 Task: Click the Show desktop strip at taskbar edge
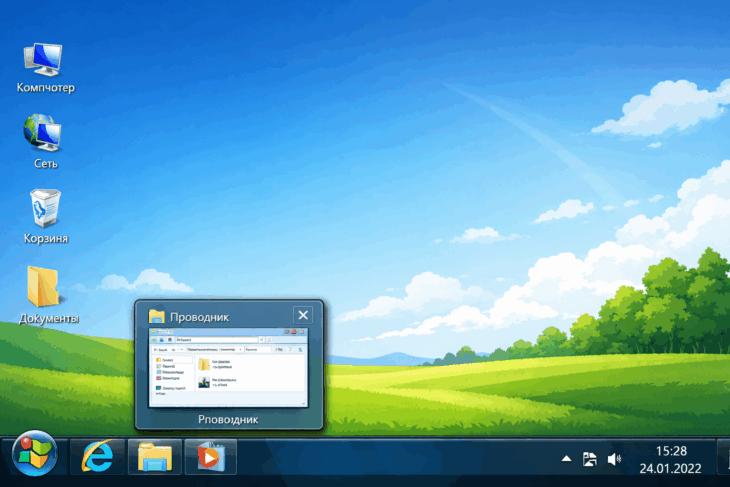pyautogui.click(x=724, y=456)
